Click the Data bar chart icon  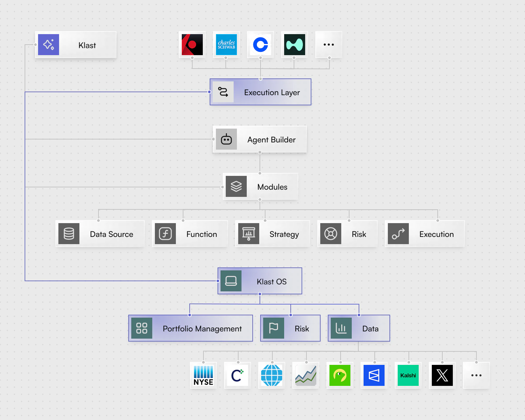(341, 328)
